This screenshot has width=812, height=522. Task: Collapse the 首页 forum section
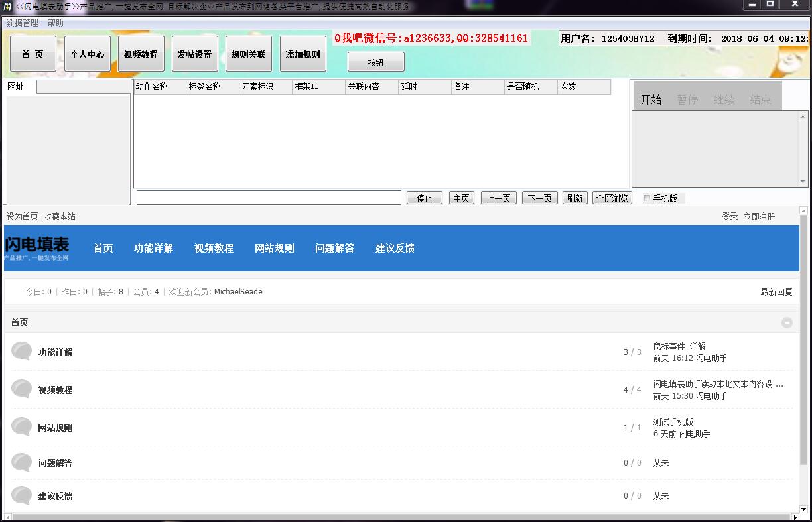pyautogui.click(x=787, y=322)
